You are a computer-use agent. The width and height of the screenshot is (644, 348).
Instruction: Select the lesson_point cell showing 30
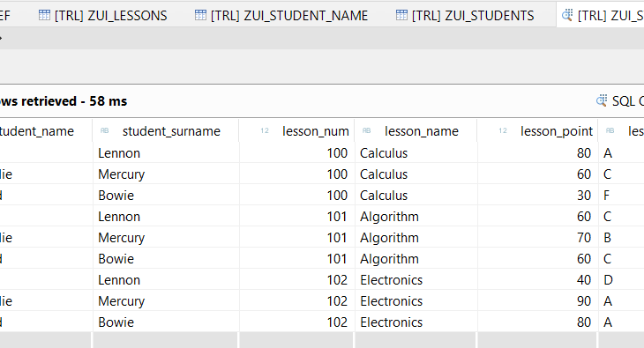537,196
